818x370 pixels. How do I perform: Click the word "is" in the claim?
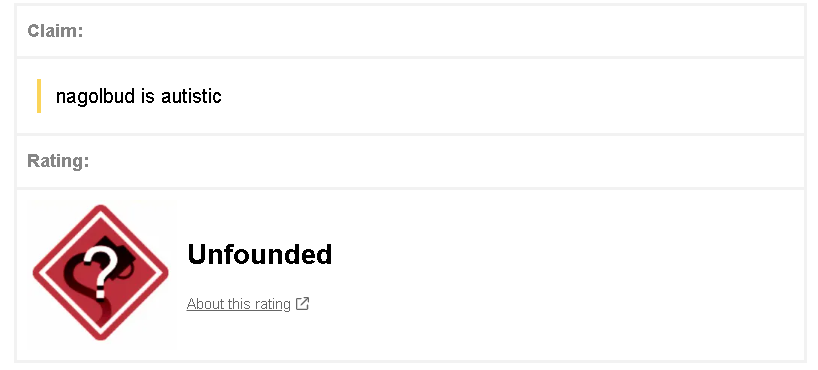point(148,96)
